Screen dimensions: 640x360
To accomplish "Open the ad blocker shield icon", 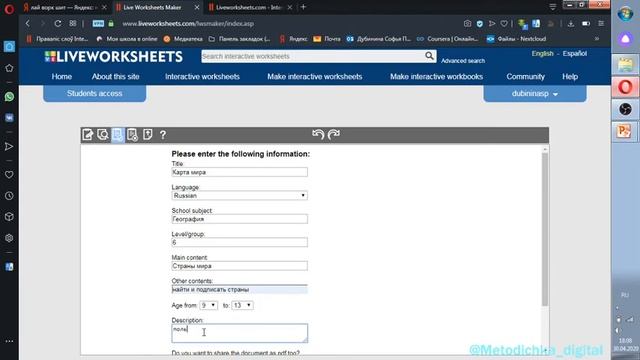I will click(480, 24).
